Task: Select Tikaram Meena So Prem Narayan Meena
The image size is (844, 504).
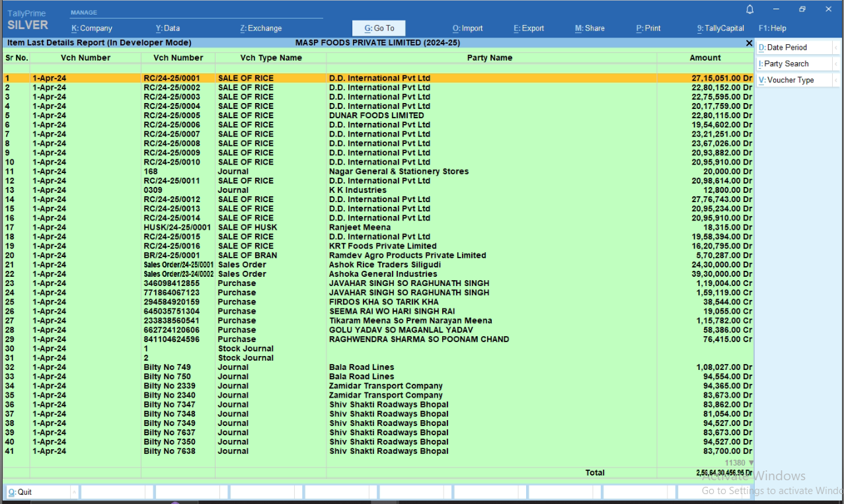Action: (x=410, y=320)
